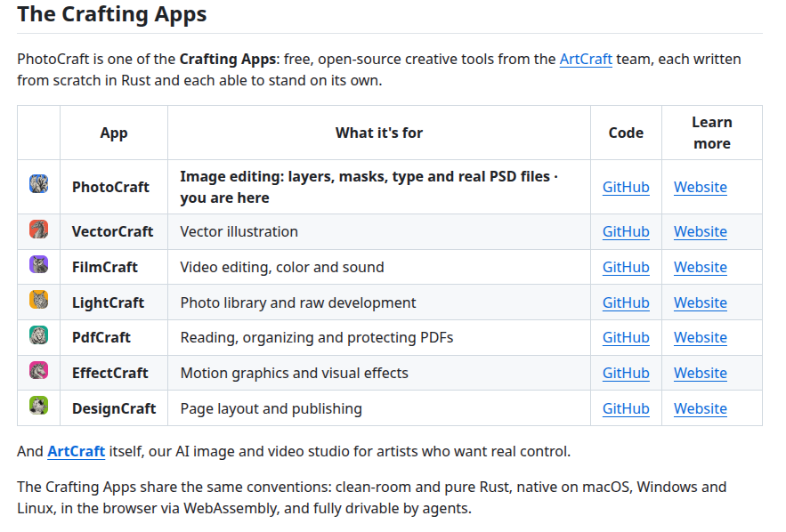Visit the Website link for DesignCraft
Viewport: 786px width, 532px height.
click(701, 408)
